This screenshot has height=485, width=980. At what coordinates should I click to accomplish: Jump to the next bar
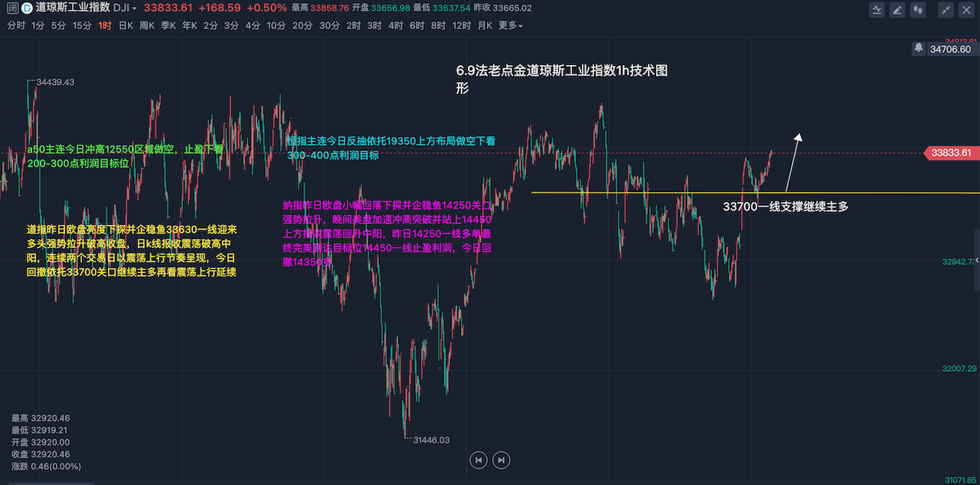pyautogui.click(x=501, y=460)
